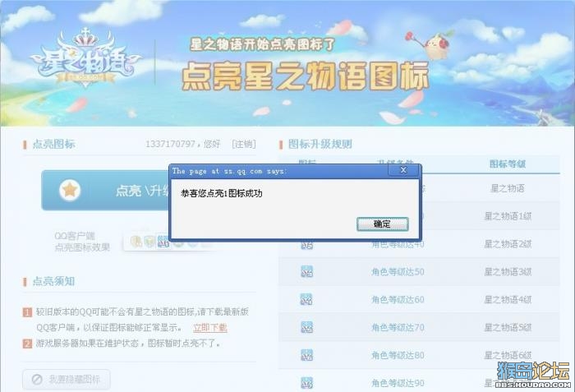Click icon in 角色等级达90 row

pyautogui.click(x=306, y=383)
